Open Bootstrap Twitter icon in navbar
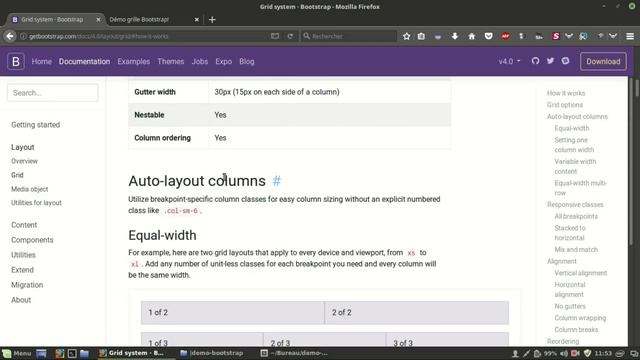Image resolution: width=640 pixels, height=360 pixels. click(x=550, y=61)
